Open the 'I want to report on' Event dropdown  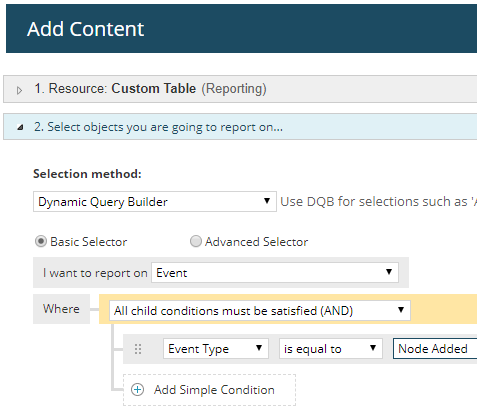click(275, 273)
